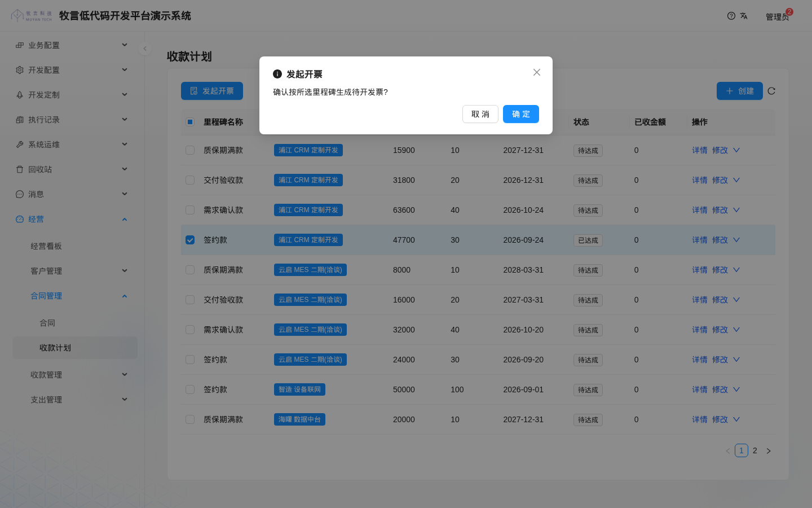Open the language translation icon
812x508 pixels.
744,16
